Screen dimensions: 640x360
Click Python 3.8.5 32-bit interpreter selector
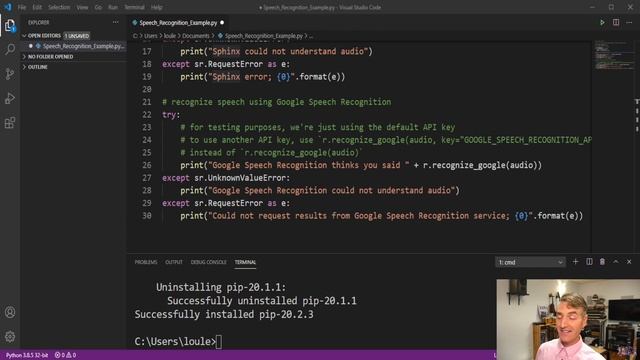tap(27, 355)
